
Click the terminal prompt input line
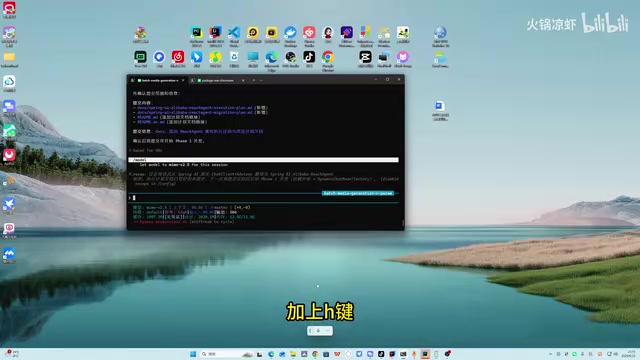pos(264,198)
